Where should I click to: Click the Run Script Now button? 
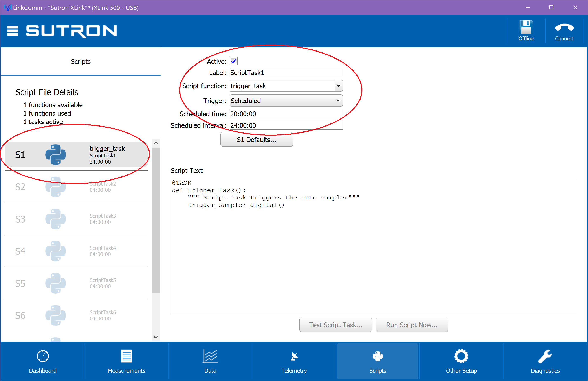tap(412, 325)
